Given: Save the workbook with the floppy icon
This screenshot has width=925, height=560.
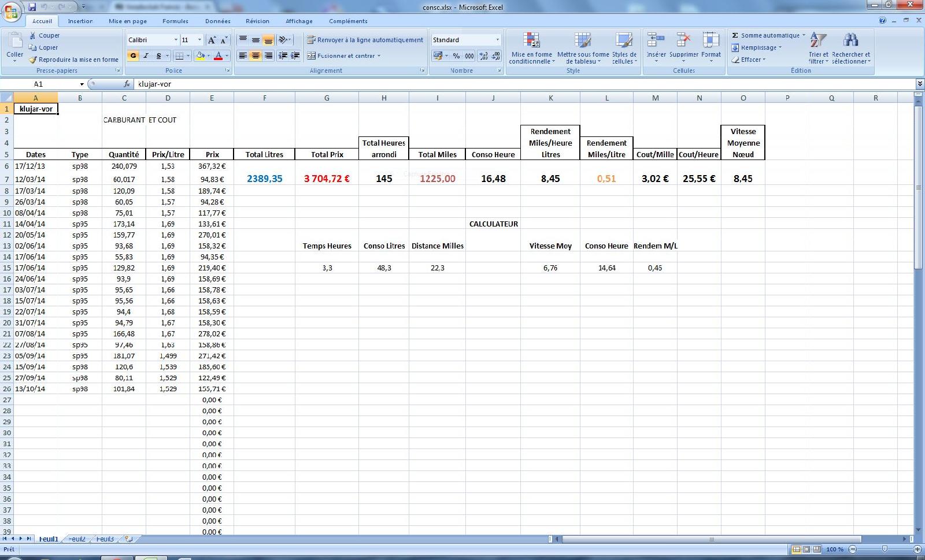Looking at the screenshot, I should pos(32,7).
